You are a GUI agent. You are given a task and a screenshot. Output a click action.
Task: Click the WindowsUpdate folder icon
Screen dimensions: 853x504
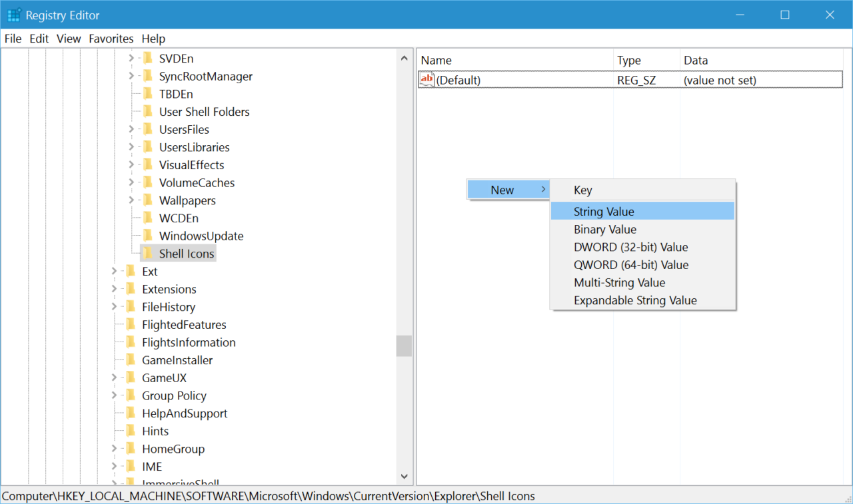148,235
